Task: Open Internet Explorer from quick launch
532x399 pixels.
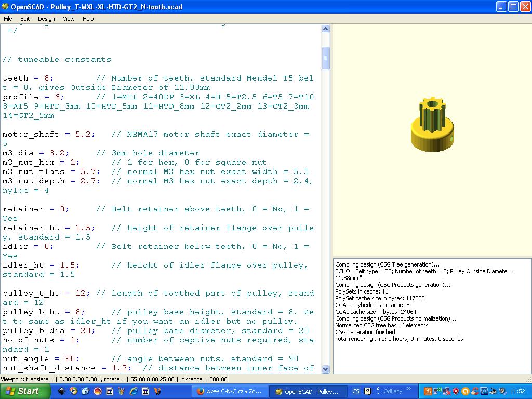Action: pyautogui.click(x=134, y=391)
